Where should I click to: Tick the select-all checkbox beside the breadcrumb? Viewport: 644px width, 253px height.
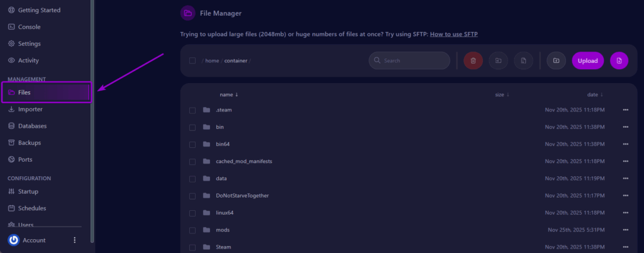(x=192, y=61)
